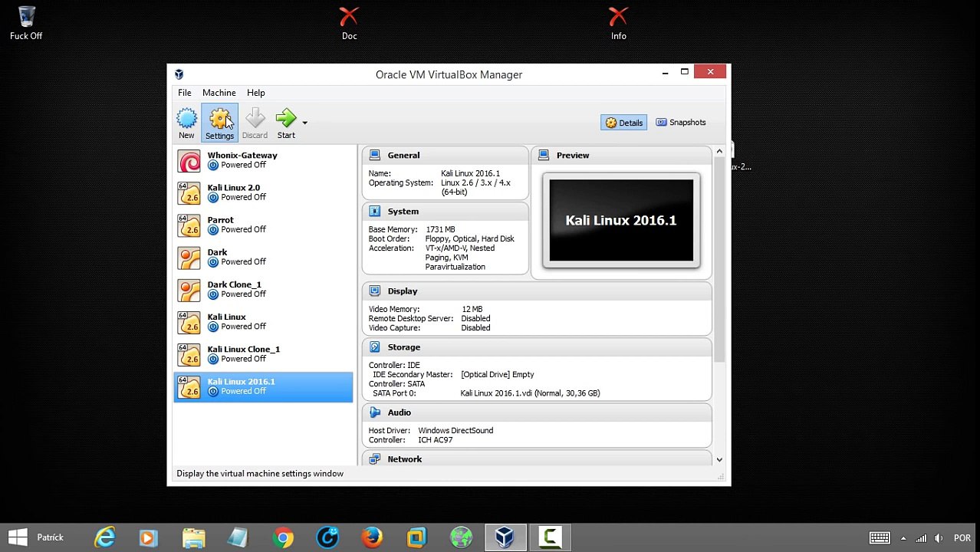The image size is (980, 552).
Task: Click the Kali Linux 2016.1.vdi disk entry
Action: click(x=530, y=393)
